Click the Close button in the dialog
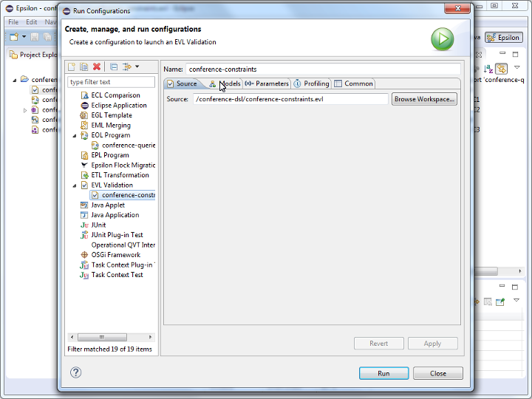 (x=438, y=373)
